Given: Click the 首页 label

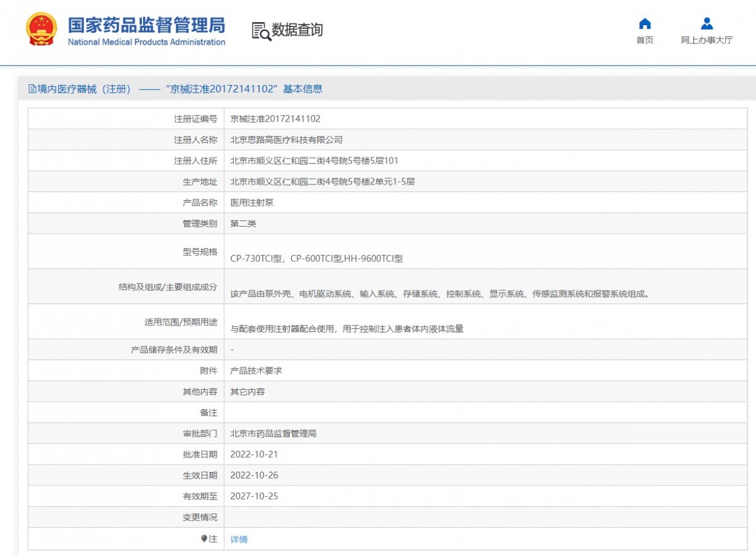Looking at the screenshot, I should [644, 40].
